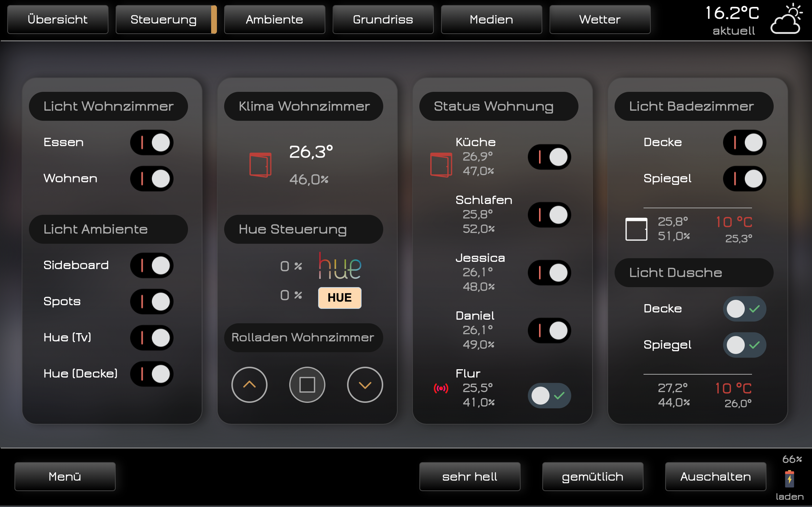
Task: Toggle the Badezimmer Decke light switch
Action: click(x=745, y=142)
